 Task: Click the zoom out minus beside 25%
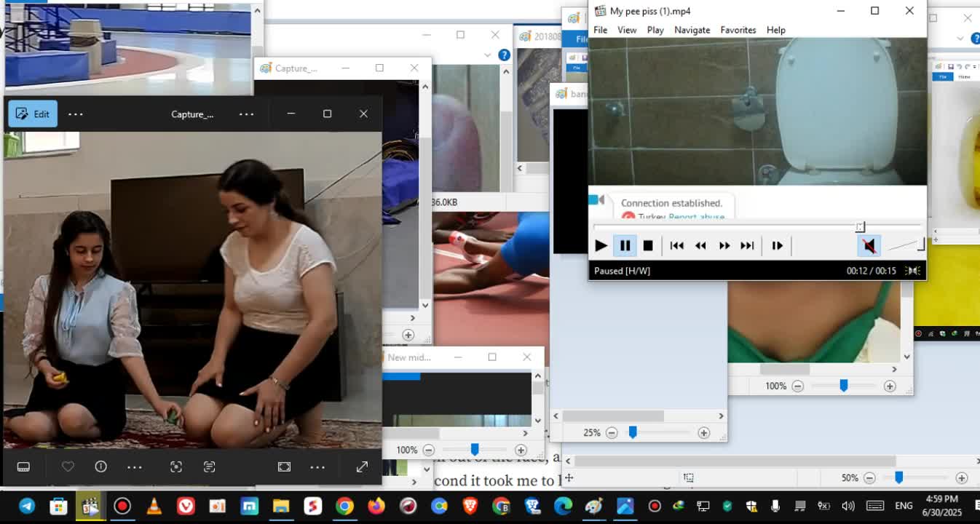pos(612,433)
